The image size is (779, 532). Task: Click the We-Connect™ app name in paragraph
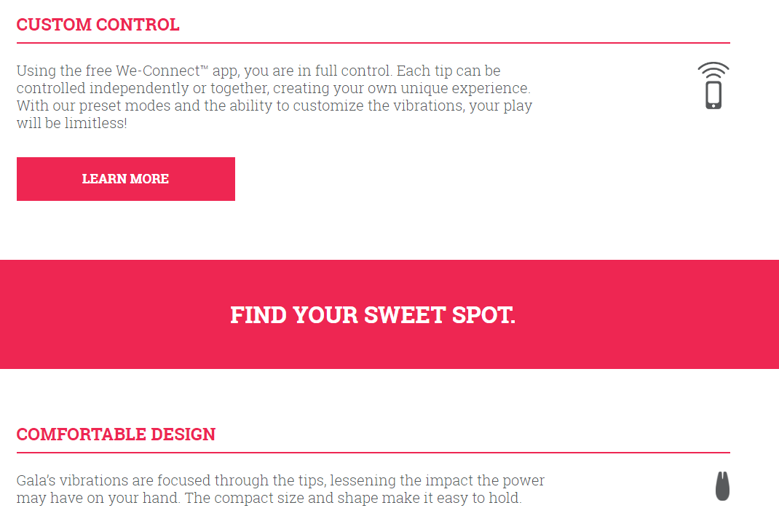162,71
